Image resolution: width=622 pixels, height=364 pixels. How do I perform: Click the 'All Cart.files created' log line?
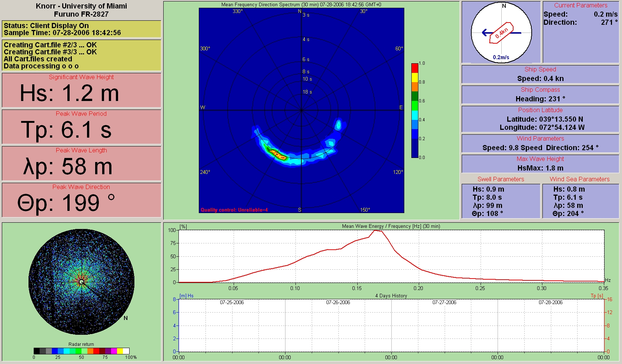pos(38,59)
